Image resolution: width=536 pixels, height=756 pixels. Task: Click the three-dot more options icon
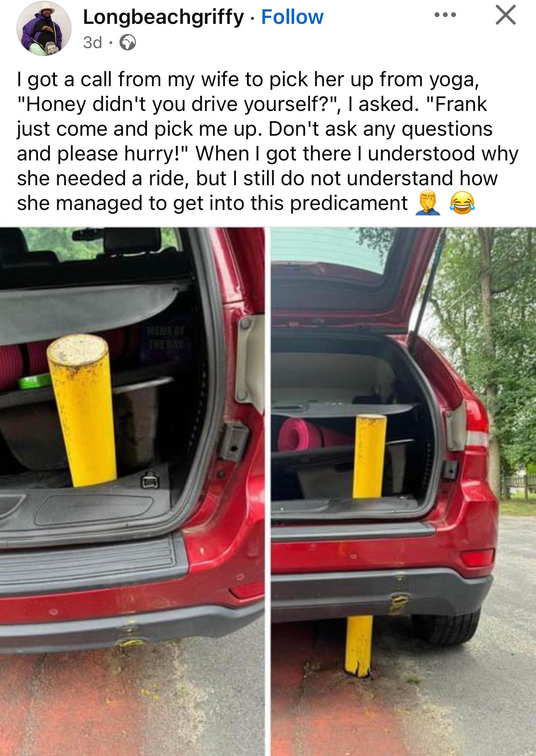445,15
